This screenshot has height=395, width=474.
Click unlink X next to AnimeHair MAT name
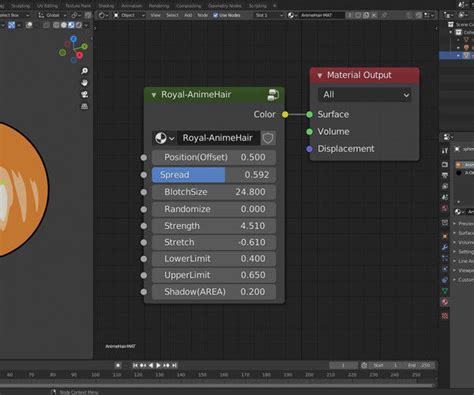pos(374,15)
